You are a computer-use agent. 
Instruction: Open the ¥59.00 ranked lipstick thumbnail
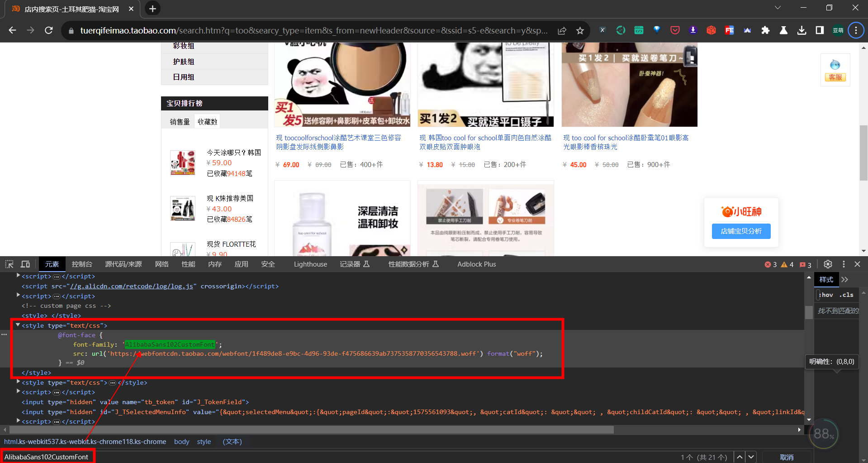tap(182, 162)
